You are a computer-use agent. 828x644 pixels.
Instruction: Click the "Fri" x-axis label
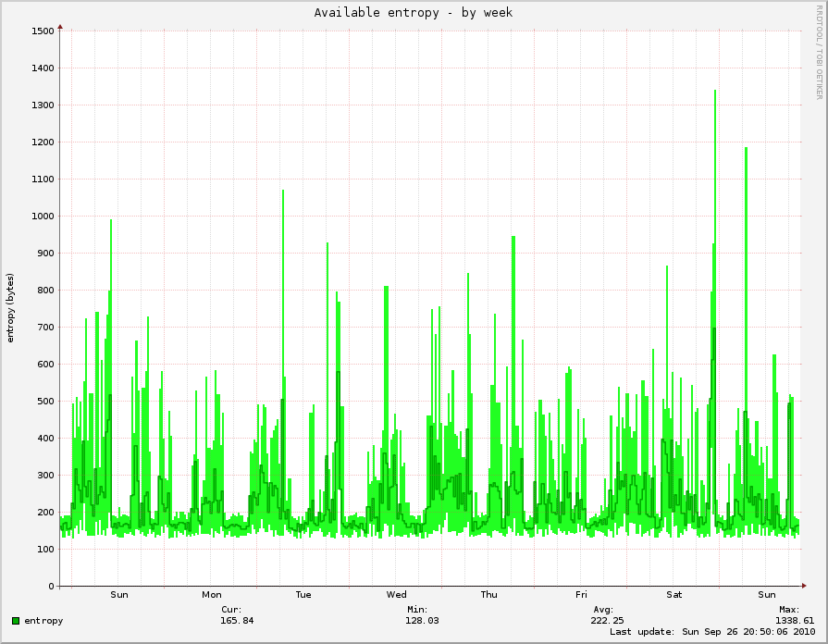pos(581,594)
